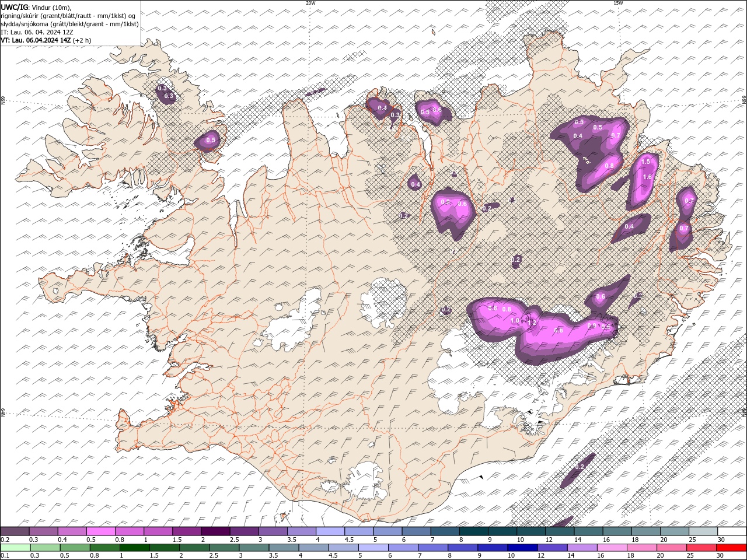This screenshot has height=560, width=747.
Task: Click the "VT: Lau. 06.04.2024 14Z (+2 h)" line
Action: (46, 40)
